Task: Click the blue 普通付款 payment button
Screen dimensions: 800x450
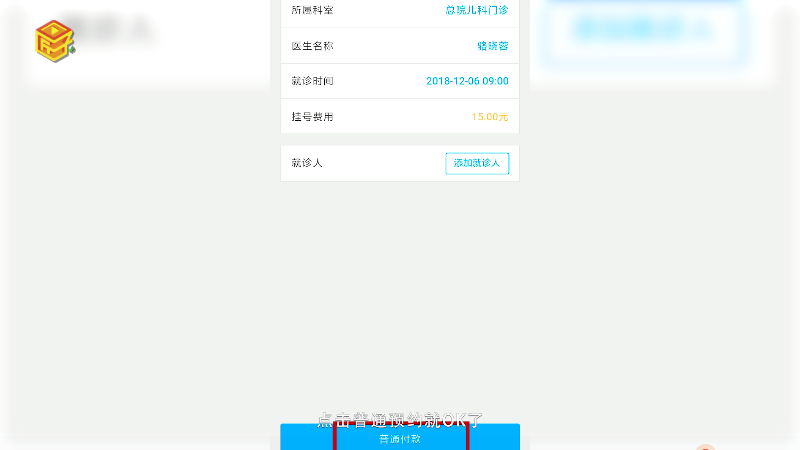Action: click(x=400, y=437)
